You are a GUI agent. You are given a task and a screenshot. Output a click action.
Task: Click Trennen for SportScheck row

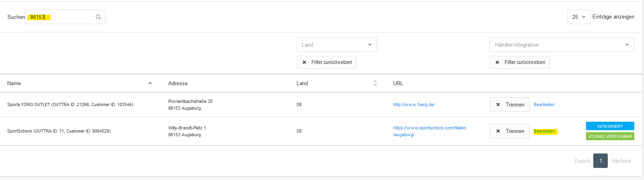point(510,131)
